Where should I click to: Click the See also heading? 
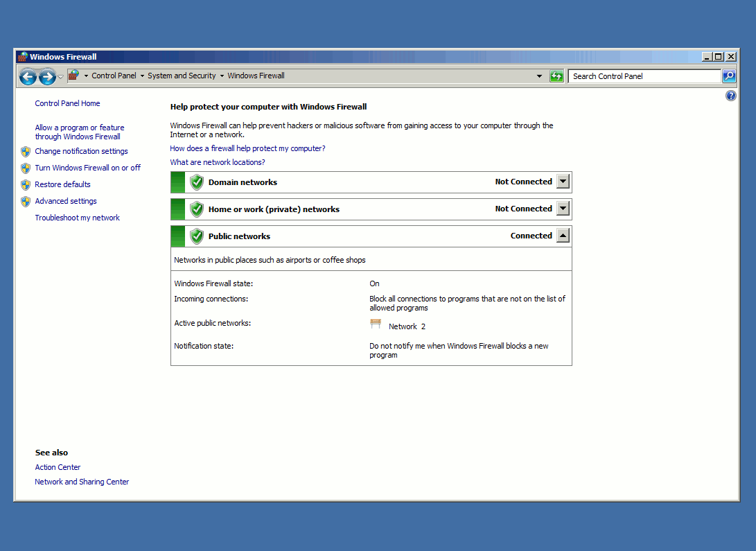click(51, 453)
